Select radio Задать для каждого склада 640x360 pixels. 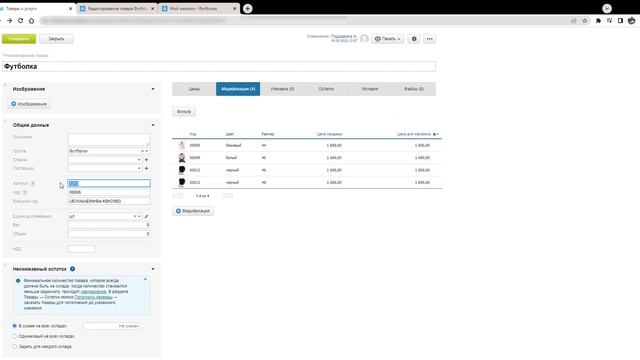click(15, 347)
